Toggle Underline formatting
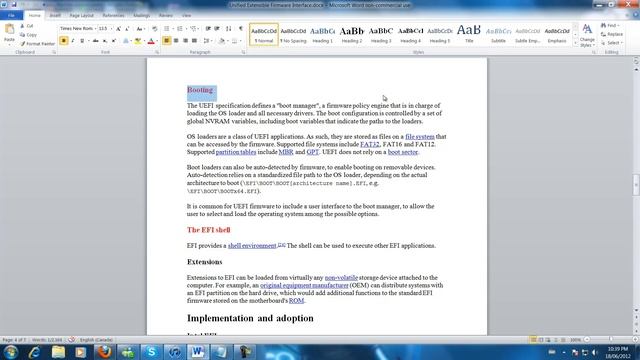 (x=82, y=41)
